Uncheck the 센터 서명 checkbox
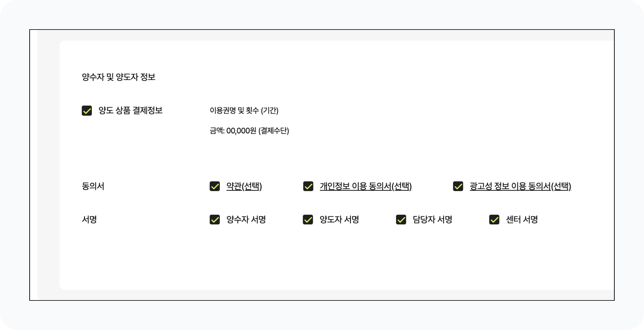The image size is (644, 330). click(494, 219)
